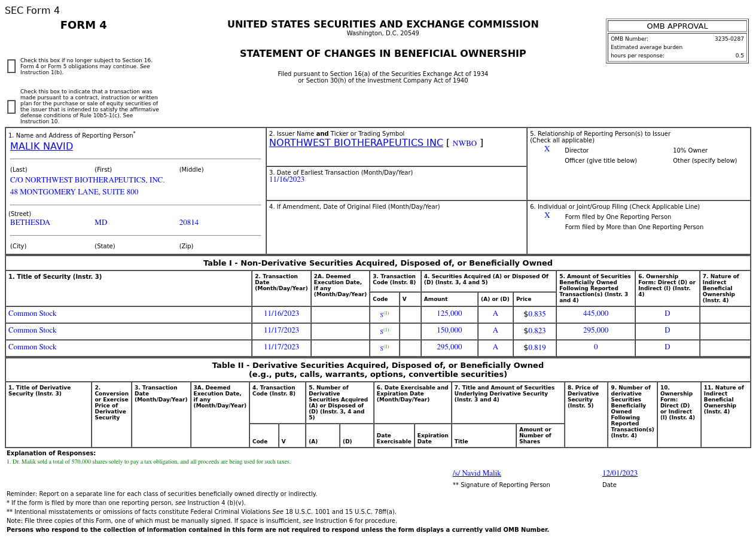Click the NWBO ticker symbol

tap(465, 144)
